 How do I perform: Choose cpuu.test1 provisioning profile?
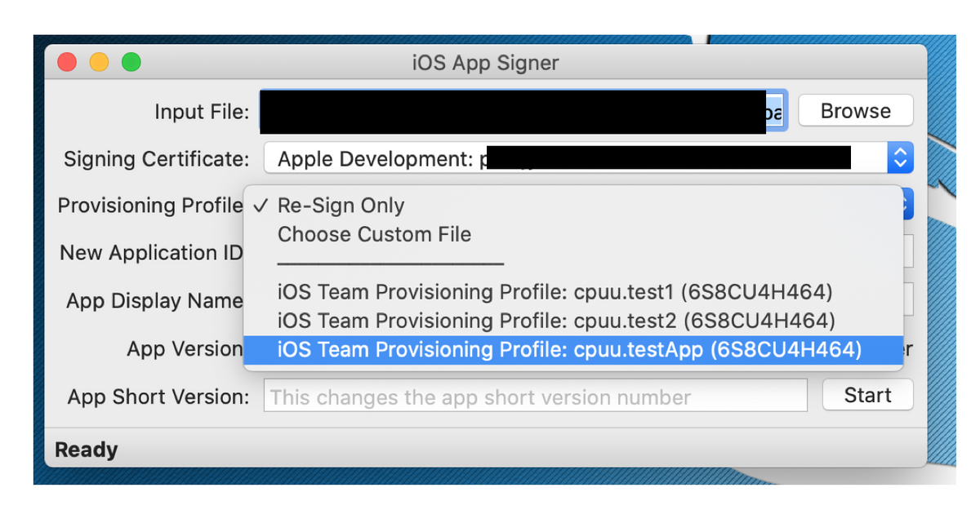573,291
